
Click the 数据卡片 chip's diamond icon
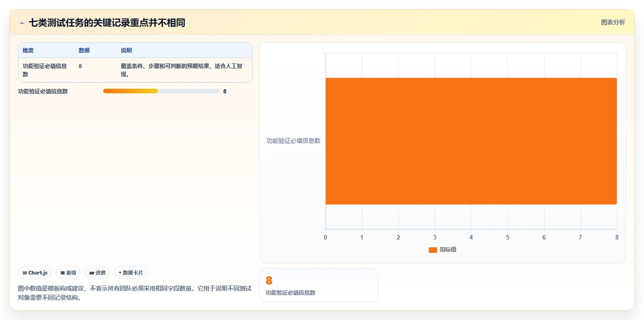pyautogui.click(x=120, y=273)
